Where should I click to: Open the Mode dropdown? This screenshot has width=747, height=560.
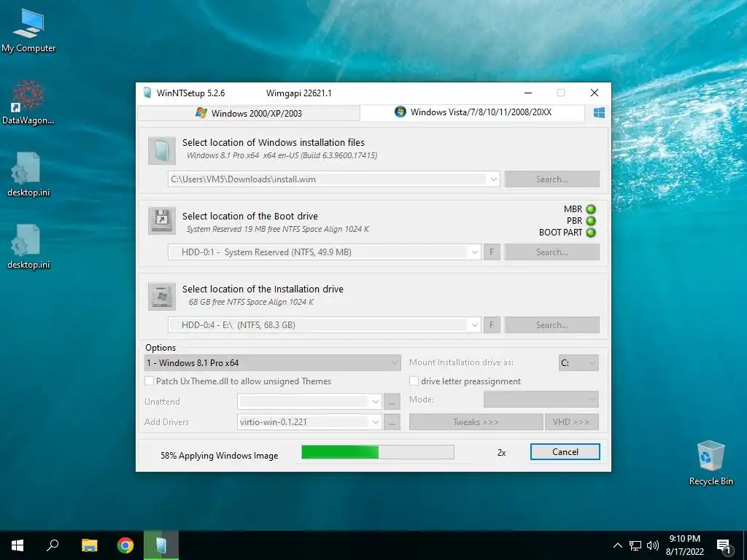541,400
